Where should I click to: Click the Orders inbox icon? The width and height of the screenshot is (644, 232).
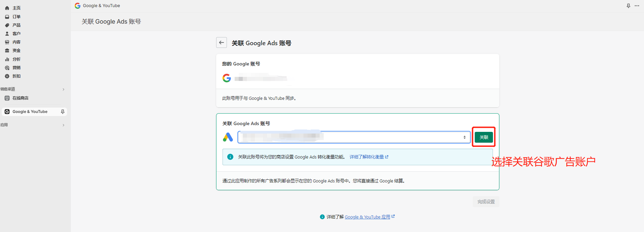[7, 17]
